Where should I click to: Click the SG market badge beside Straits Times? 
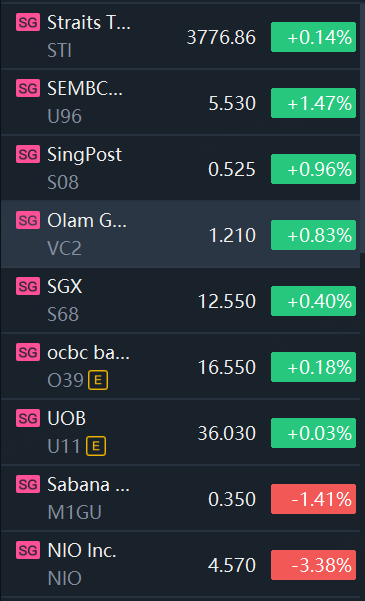(28, 23)
